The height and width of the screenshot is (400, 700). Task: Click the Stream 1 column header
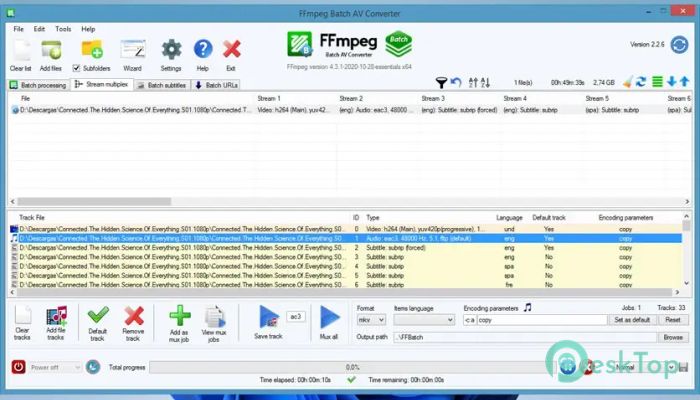[269, 99]
